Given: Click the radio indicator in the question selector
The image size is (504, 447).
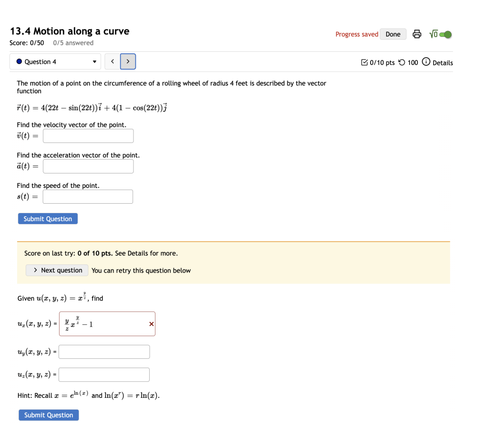Looking at the screenshot, I should tap(19, 61).
